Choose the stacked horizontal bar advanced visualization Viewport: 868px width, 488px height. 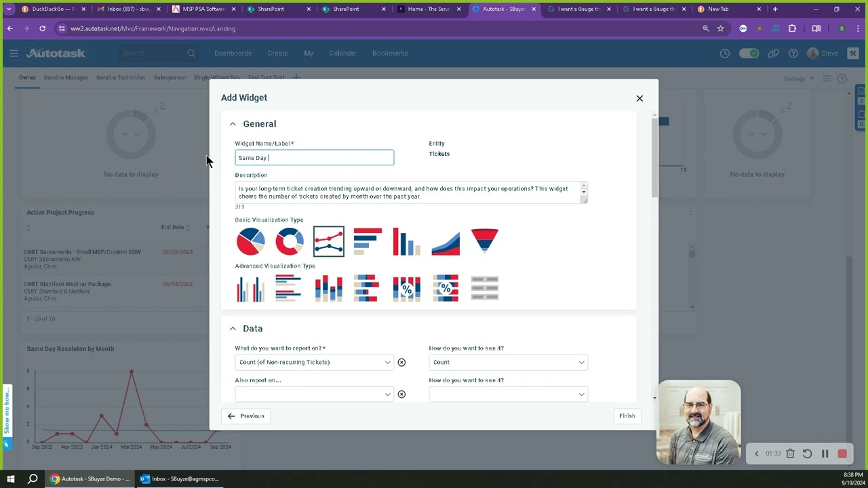(x=368, y=288)
